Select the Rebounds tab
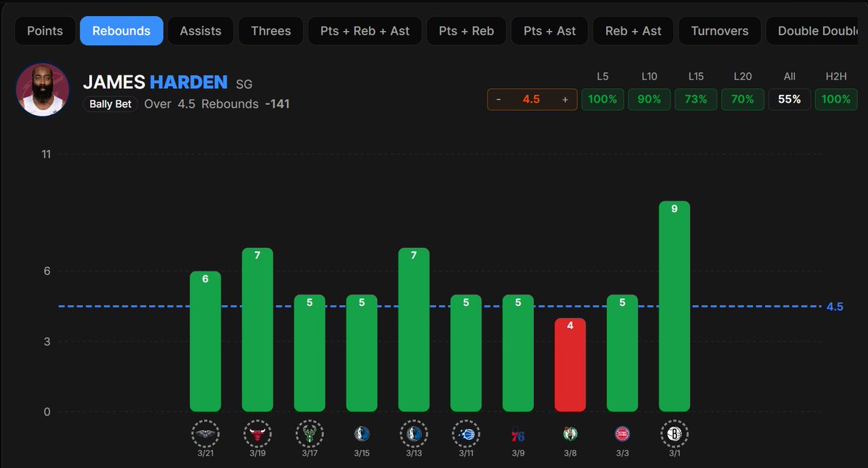 click(122, 31)
